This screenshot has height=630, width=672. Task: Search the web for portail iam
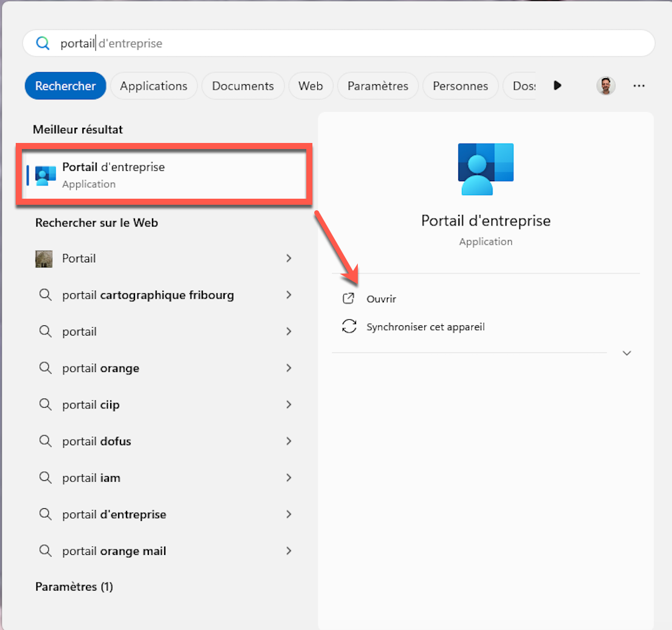pos(164,478)
